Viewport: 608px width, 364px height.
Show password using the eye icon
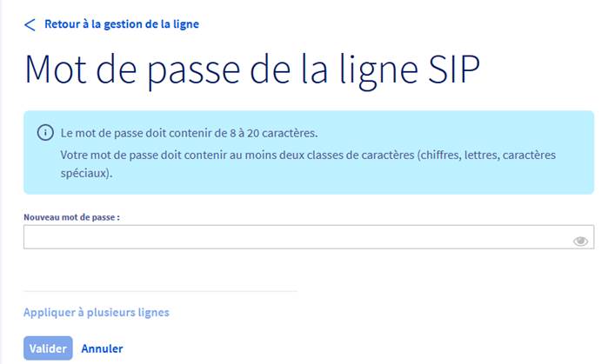click(x=580, y=242)
